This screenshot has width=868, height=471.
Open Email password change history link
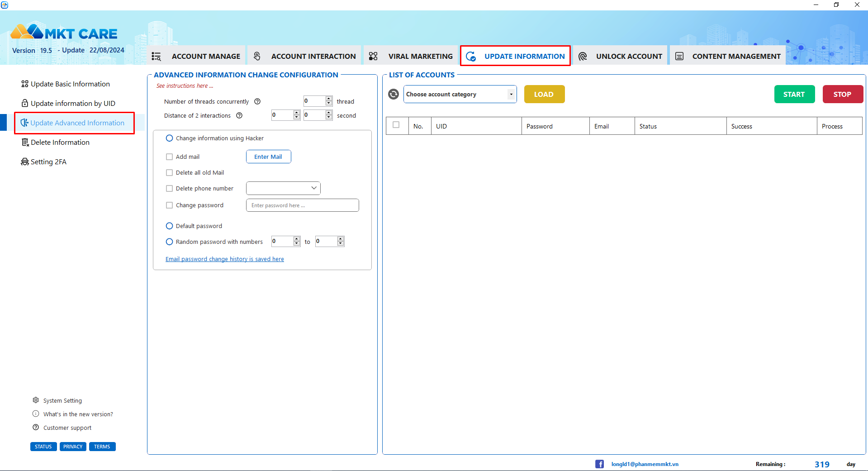click(x=225, y=259)
